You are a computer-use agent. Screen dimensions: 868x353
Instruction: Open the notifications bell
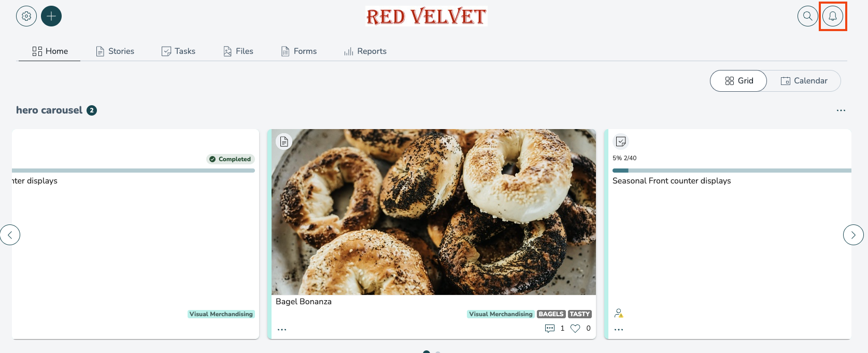tap(833, 16)
